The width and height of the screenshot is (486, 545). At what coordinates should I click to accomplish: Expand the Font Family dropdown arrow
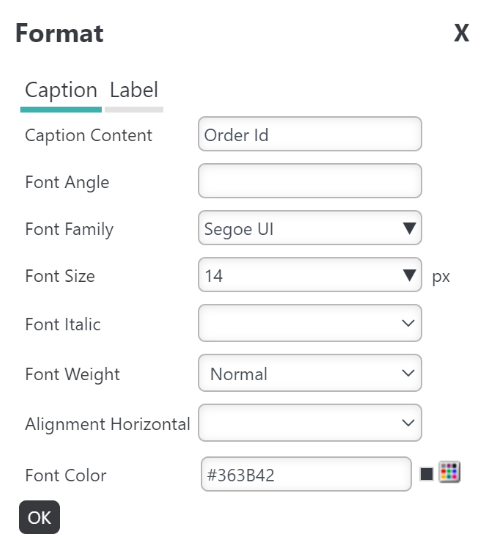pyautogui.click(x=410, y=228)
